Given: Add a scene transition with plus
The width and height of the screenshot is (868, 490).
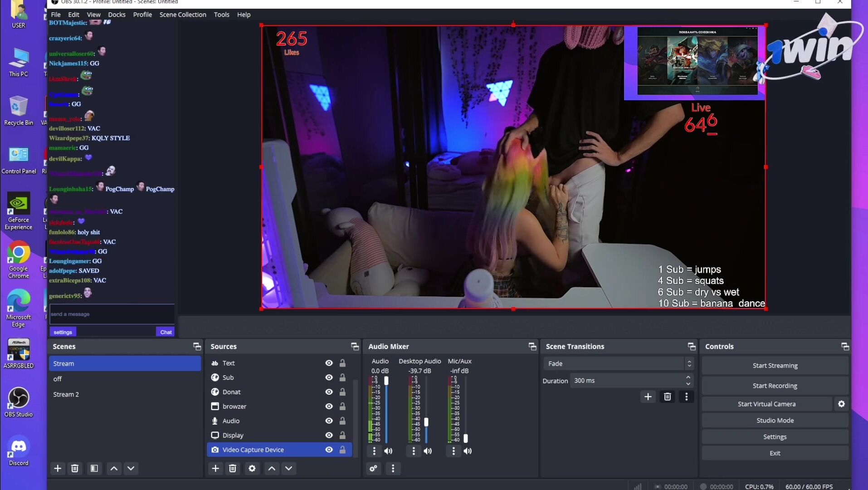Looking at the screenshot, I should point(648,397).
